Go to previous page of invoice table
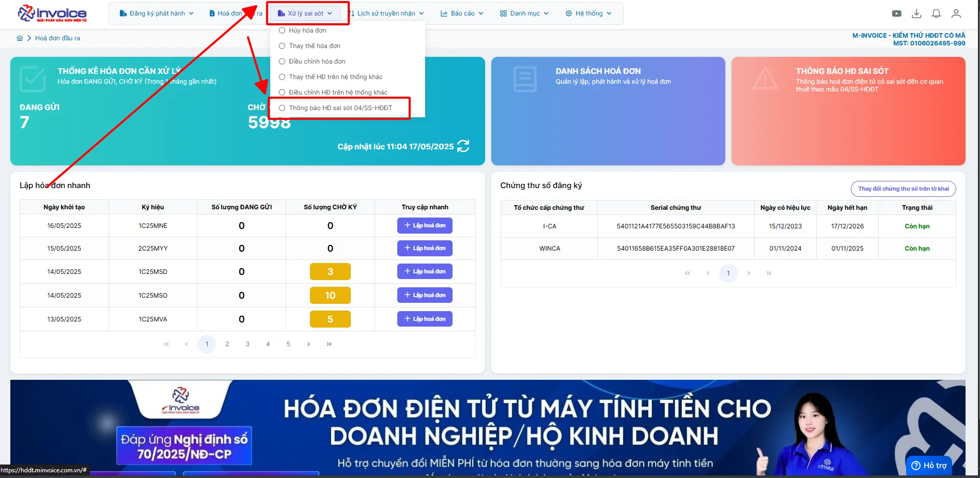The image size is (980, 478). [186, 344]
